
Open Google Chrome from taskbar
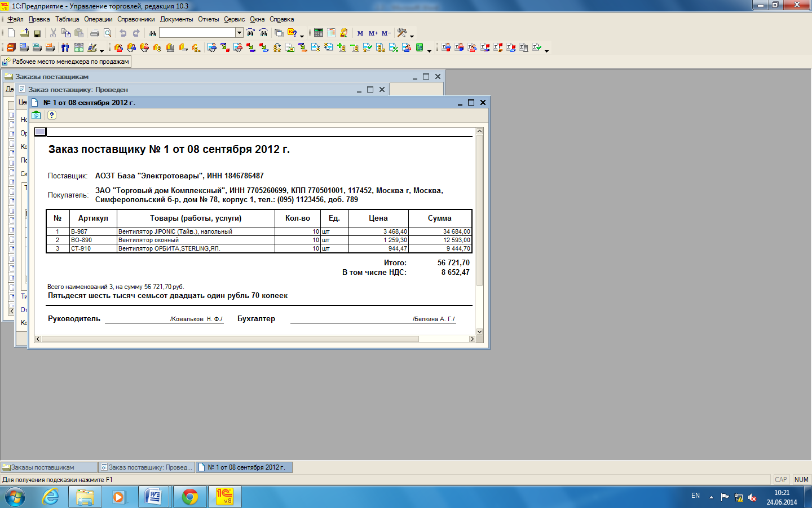click(x=190, y=497)
